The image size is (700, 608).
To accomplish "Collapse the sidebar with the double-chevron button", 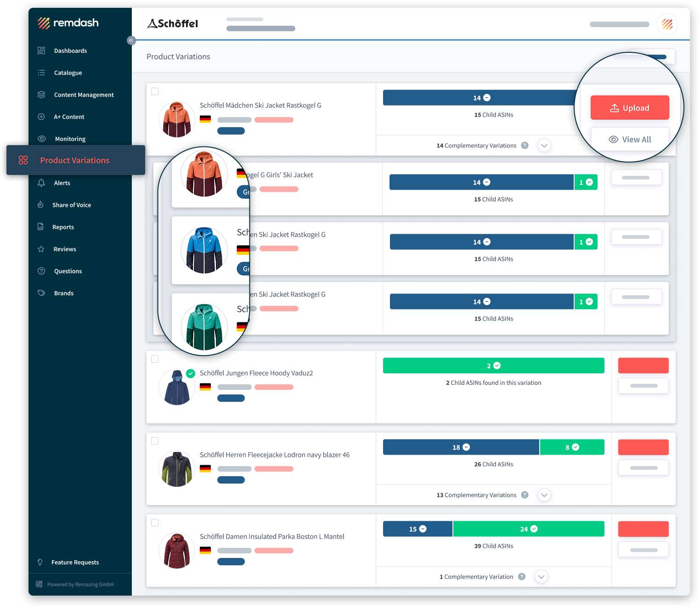I will [x=131, y=40].
